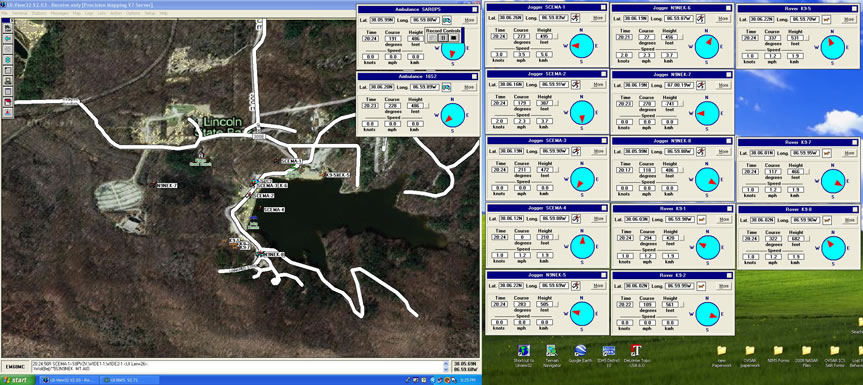
Task: Click More in the Jogger N9NEK-8 window
Action: (x=723, y=152)
